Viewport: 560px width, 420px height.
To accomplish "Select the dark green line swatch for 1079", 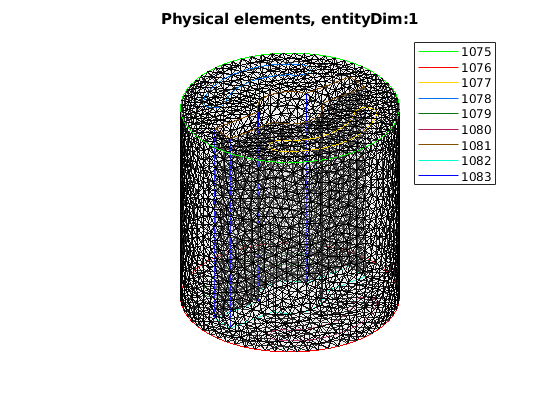I will point(438,114).
